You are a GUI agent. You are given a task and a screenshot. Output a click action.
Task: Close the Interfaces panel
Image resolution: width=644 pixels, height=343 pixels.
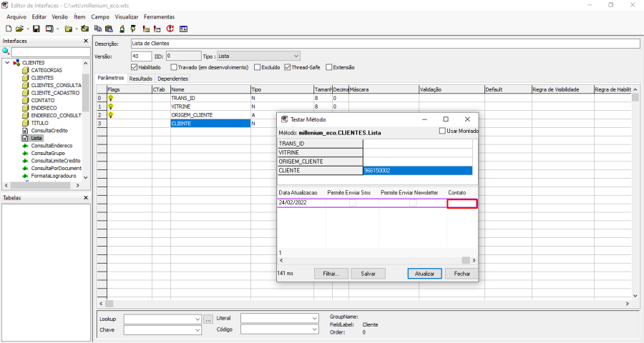coord(85,41)
